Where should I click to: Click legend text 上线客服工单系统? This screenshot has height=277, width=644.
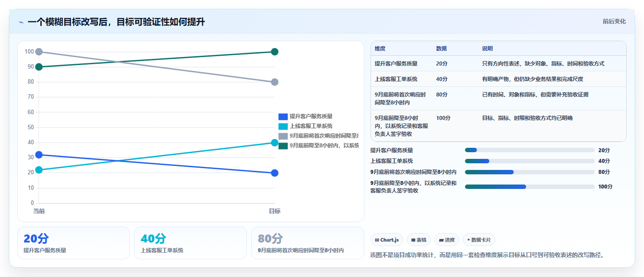tap(311, 126)
